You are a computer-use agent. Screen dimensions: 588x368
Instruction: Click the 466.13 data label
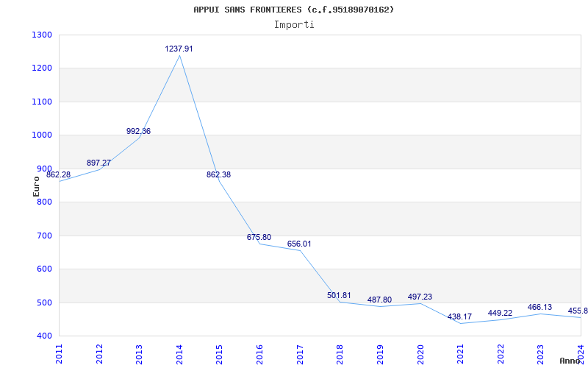coord(539,308)
